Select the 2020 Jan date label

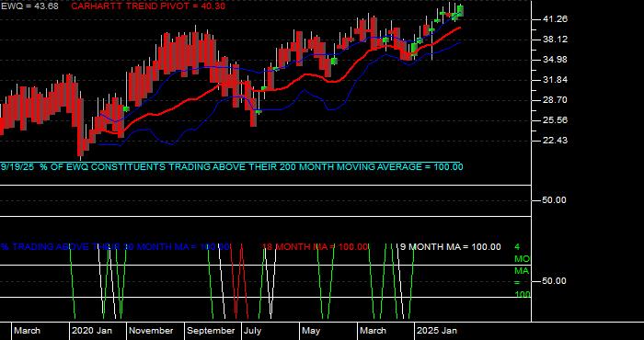tap(92, 331)
